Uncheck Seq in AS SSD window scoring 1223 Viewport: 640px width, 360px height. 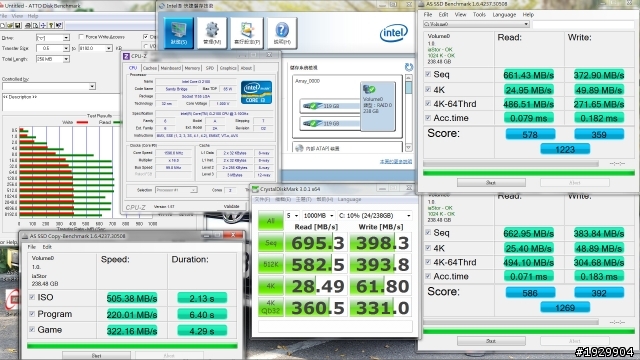[428, 74]
